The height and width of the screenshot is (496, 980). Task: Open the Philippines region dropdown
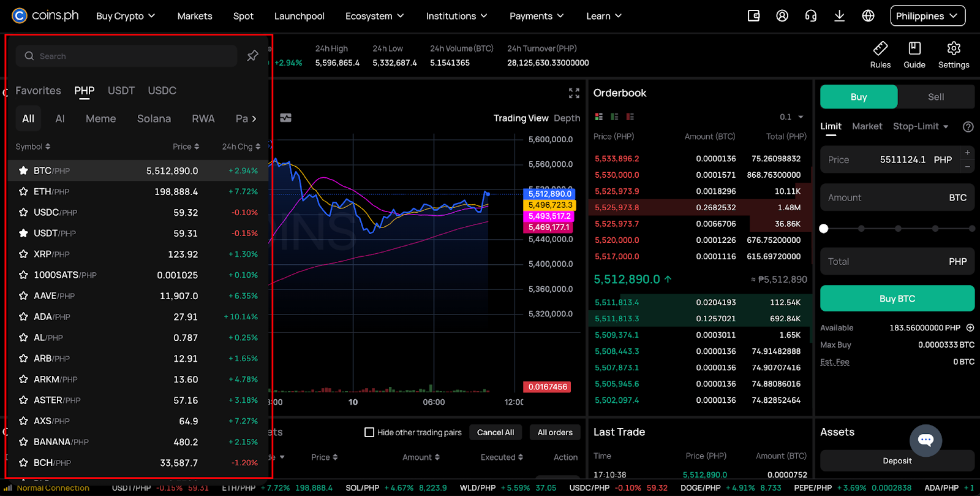click(927, 16)
